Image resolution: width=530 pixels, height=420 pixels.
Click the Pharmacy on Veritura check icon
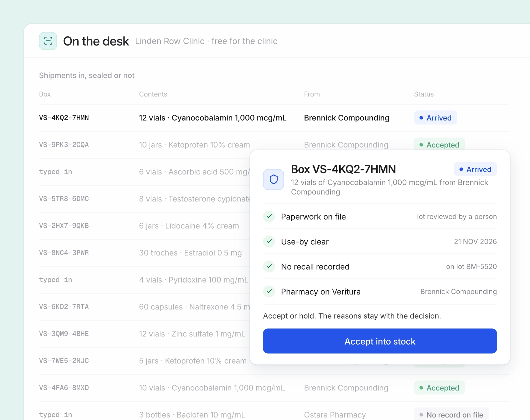pyautogui.click(x=269, y=291)
